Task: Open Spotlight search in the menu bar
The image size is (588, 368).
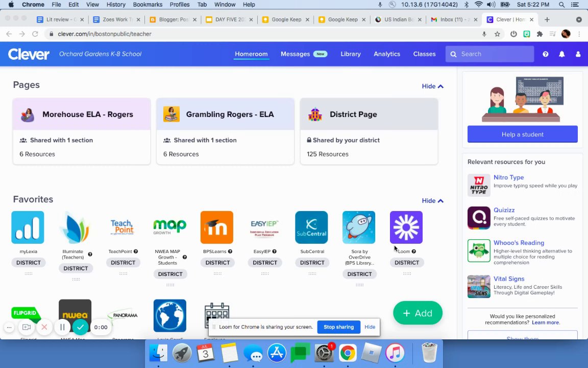Action: 561,5
